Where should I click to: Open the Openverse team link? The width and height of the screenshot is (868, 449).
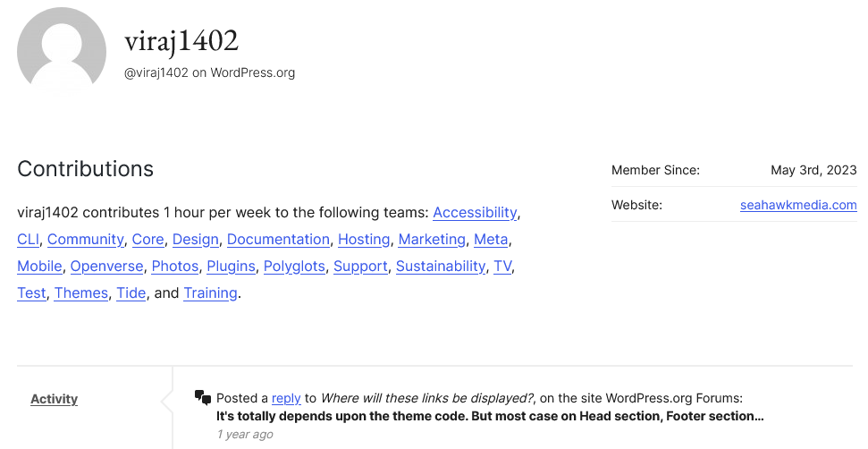click(x=107, y=267)
